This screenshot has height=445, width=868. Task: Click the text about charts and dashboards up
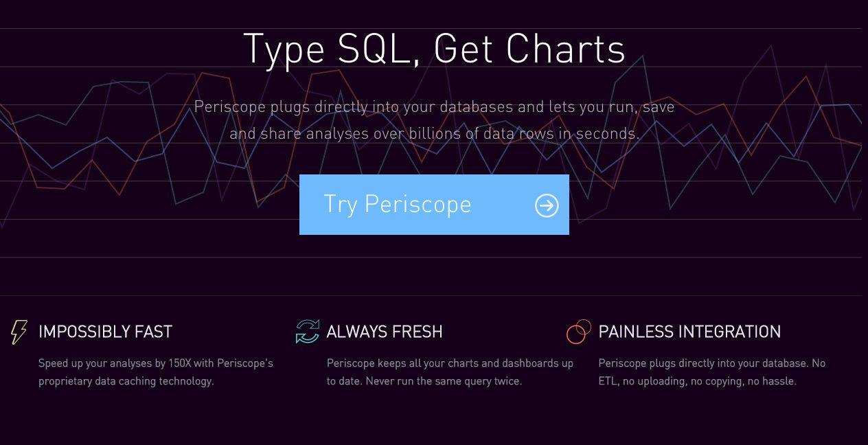(450, 363)
